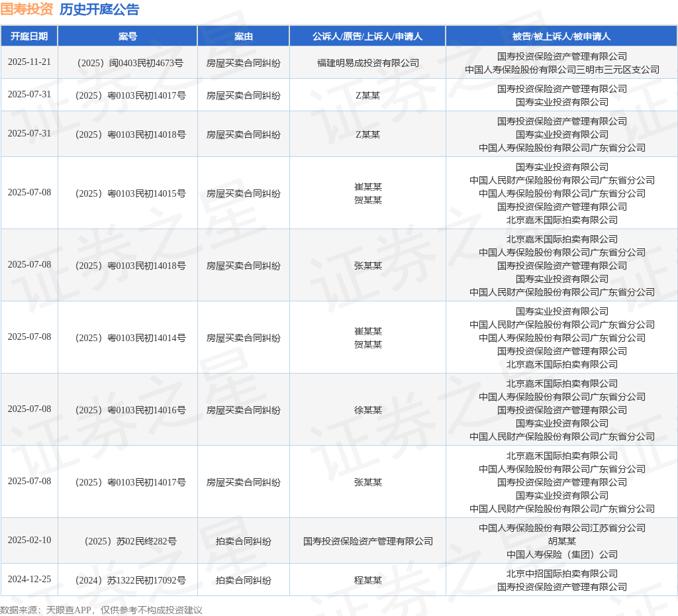Viewport: 678px width, 616px height.
Task: Click 崔某某 in the 14015号 row
Action: click(x=368, y=187)
